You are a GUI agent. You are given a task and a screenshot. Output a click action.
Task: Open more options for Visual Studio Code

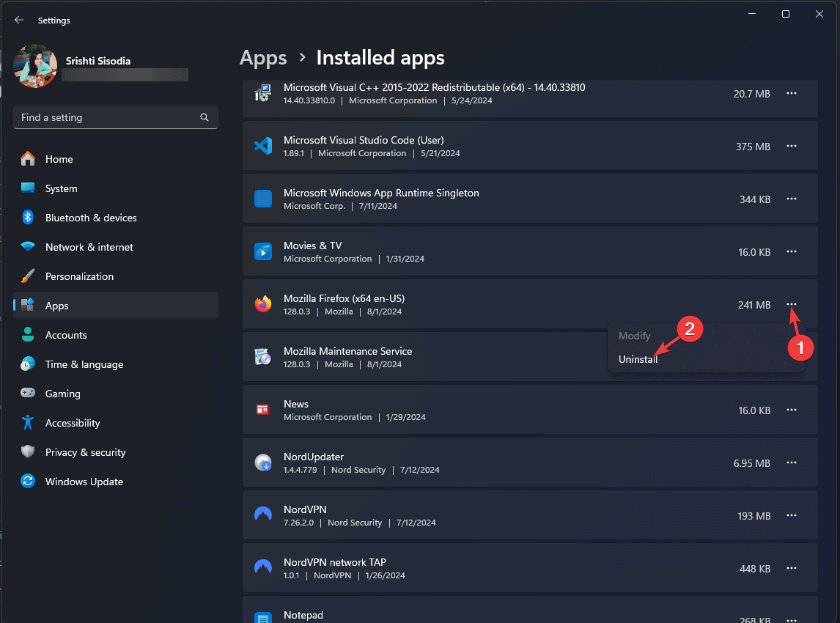(x=791, y=147)
